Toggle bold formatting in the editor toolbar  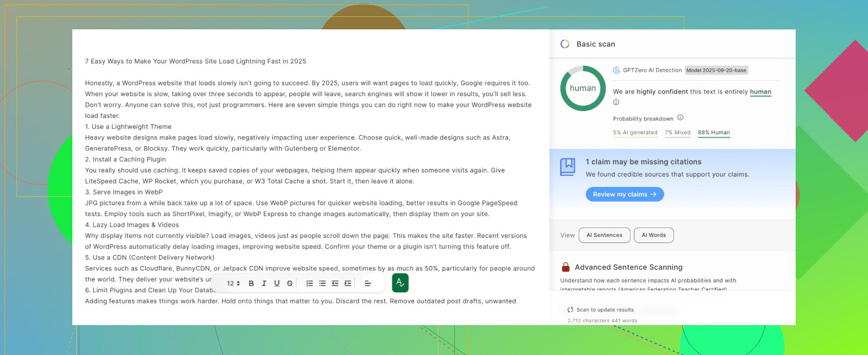251,283
